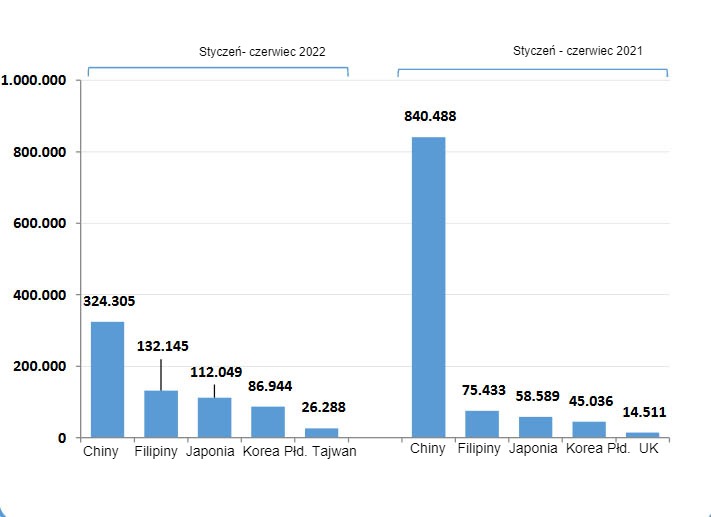
Task: Click the 132.145 value label
Action: tap(163, 346)
